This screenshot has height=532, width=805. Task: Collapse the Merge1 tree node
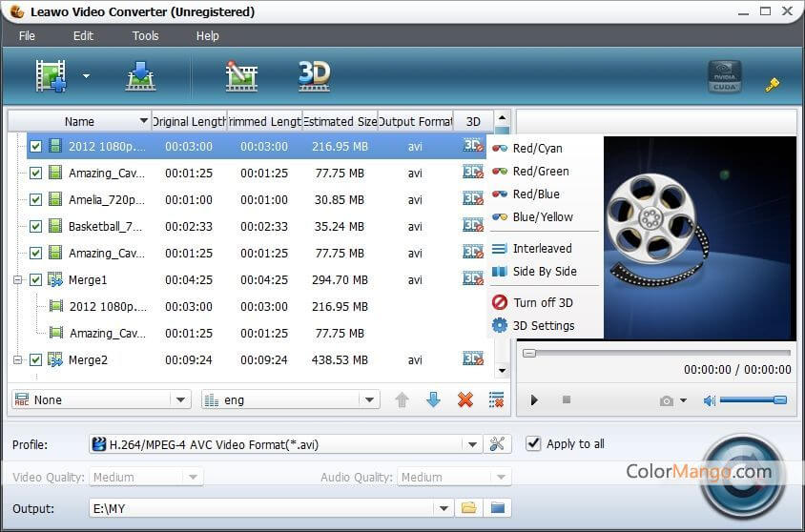coord(17,279)
